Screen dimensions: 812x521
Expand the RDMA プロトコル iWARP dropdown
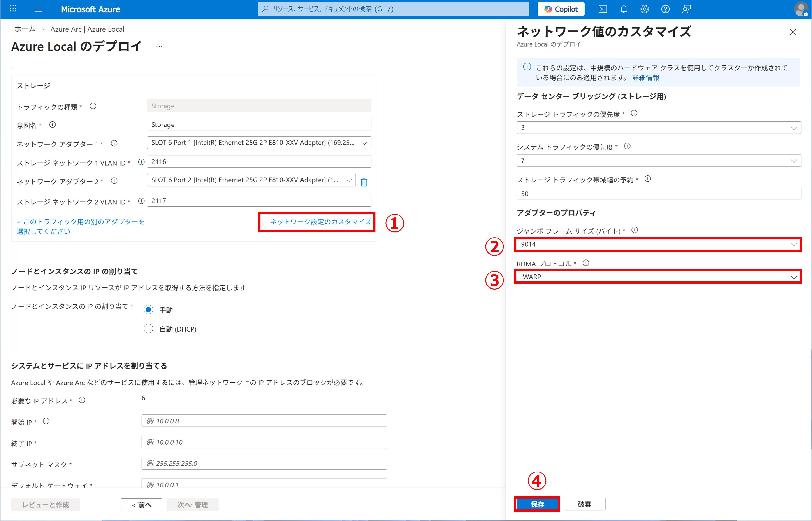click(658, 277)
